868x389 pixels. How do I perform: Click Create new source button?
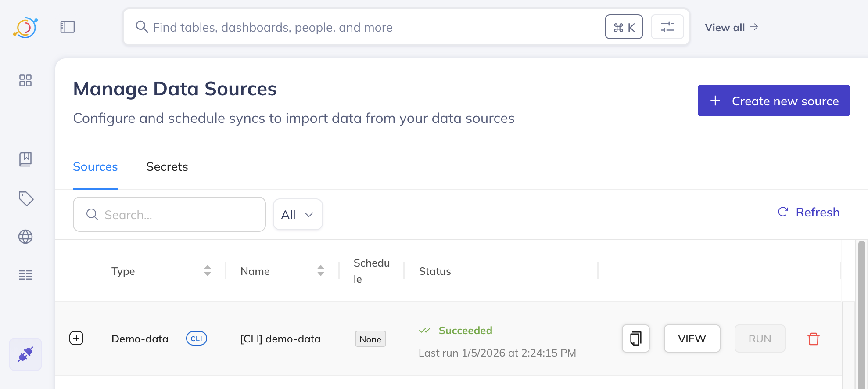point(774,101)
